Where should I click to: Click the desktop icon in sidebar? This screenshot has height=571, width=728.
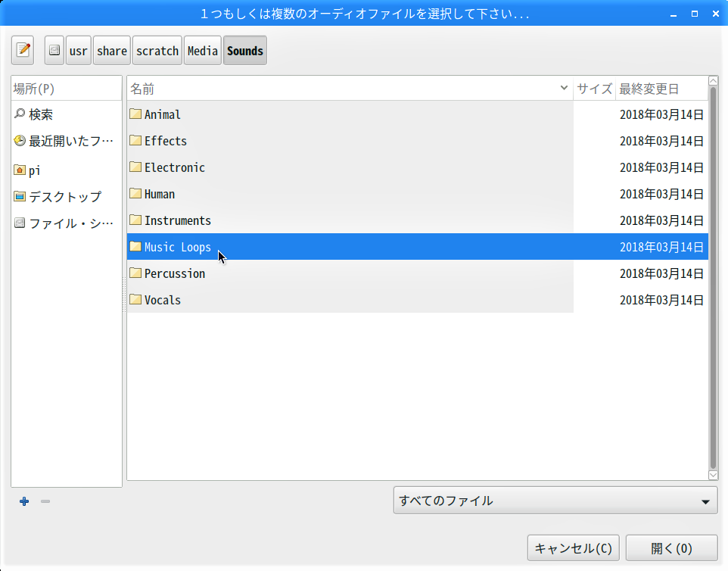(20, 196)
